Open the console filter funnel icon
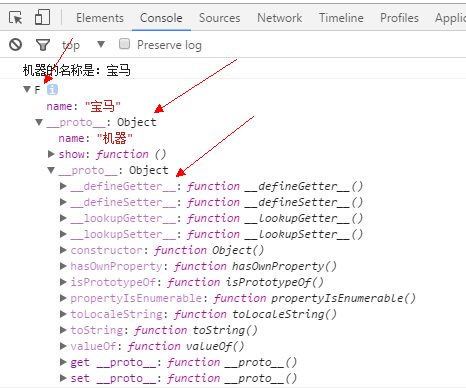This screenshot has width=466, height=388. click(x=43, y=45)
